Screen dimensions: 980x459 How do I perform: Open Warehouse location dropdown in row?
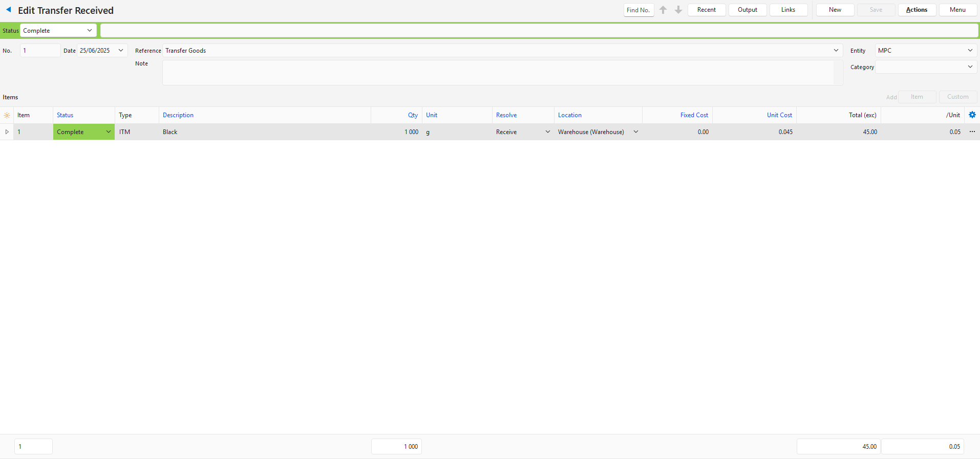tap(635, 132)
